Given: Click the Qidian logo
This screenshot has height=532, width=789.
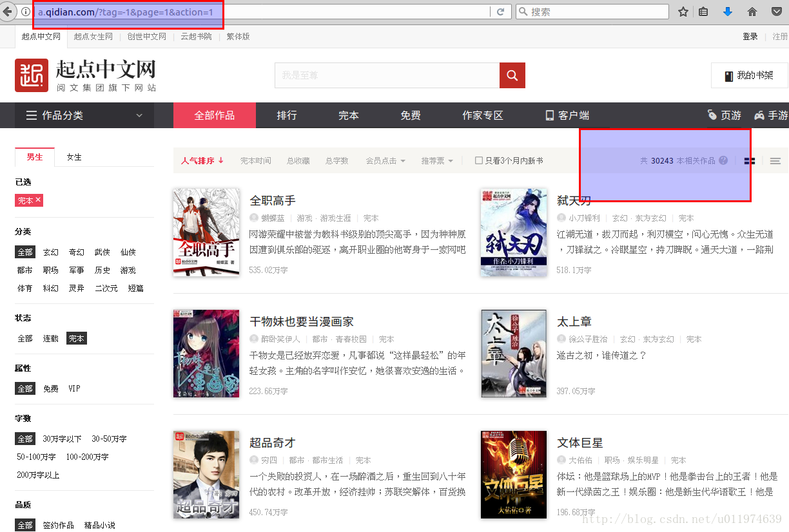Looking at the screenshot, I should (x=85, y=75).
